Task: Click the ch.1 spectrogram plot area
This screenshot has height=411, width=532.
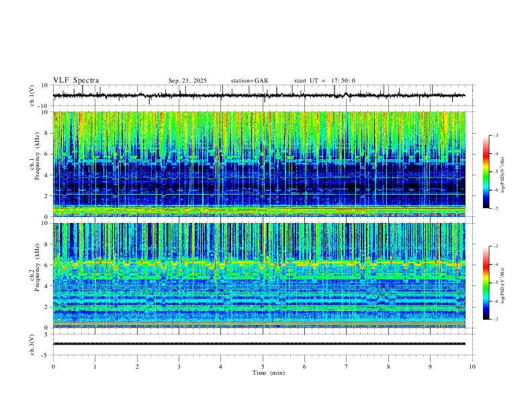Action: [259, 164]
